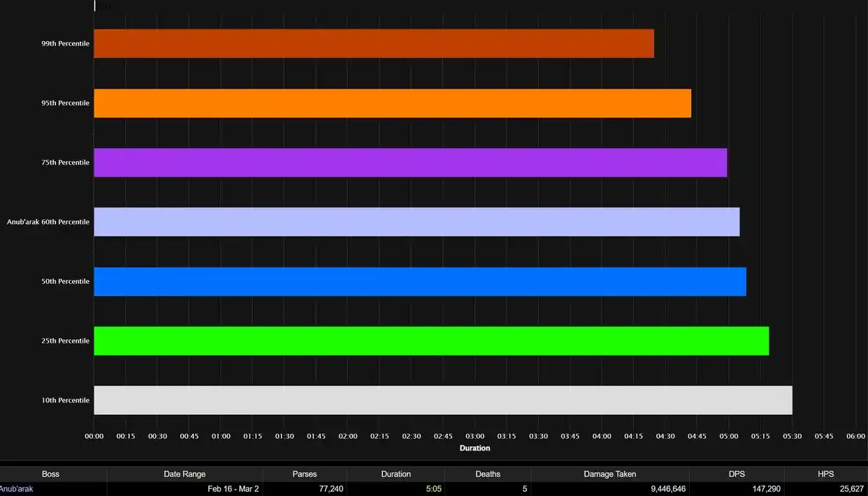Screen dimensions: 868x496
Task: Click the Anub'arak 60th Percentile label
Action: [x=48, y=222]
